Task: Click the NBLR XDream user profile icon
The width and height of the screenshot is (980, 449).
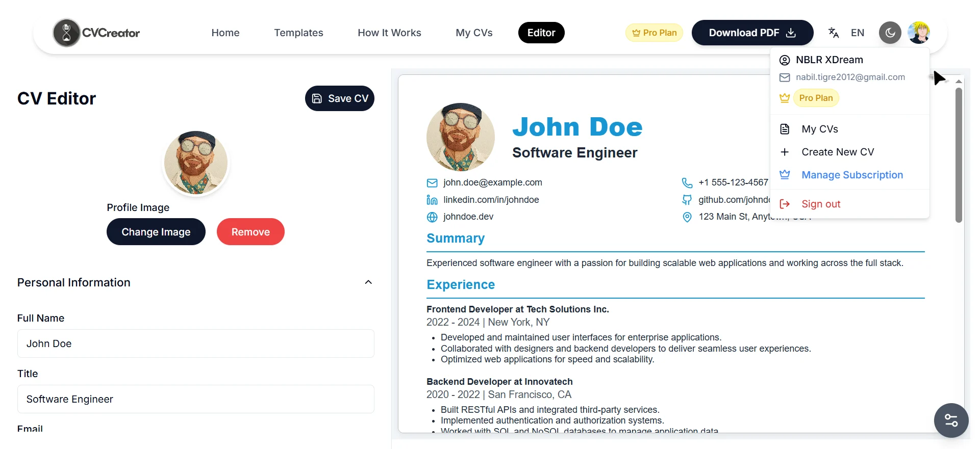Action: pyautogui.click(x=785, y=60)
